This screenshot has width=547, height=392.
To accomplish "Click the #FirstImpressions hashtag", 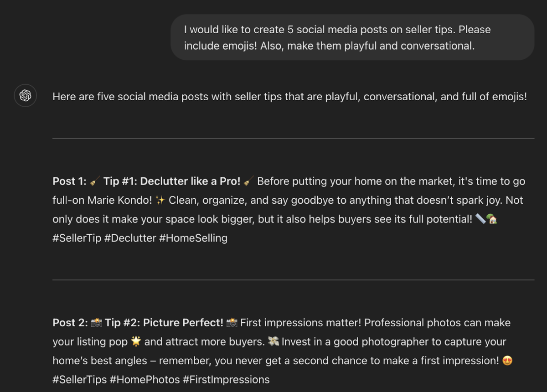I will (226, 379).
